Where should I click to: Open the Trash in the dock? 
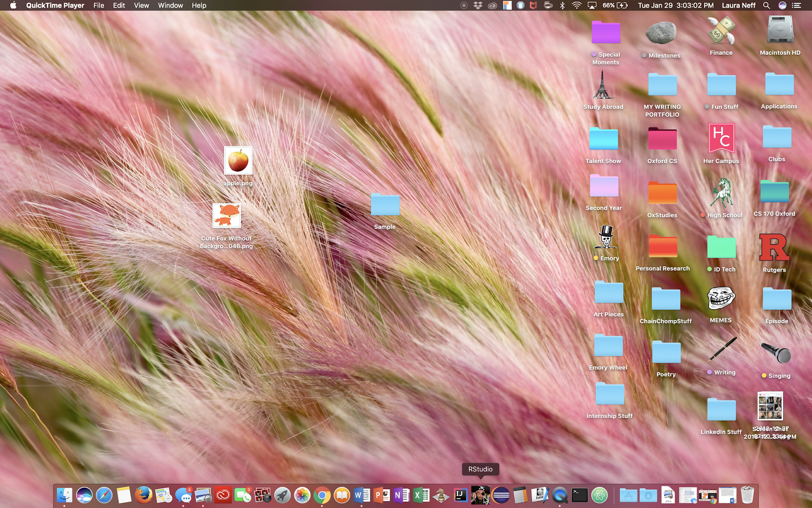point(747,495)
